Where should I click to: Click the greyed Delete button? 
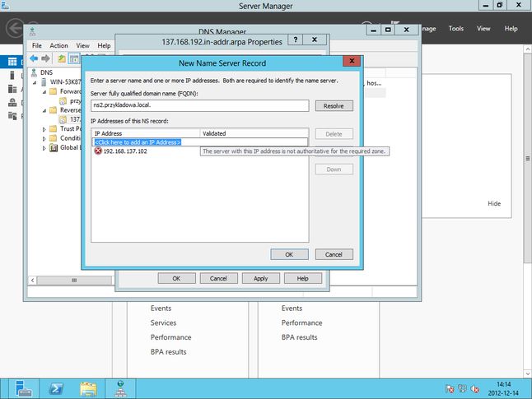(334, 134)
